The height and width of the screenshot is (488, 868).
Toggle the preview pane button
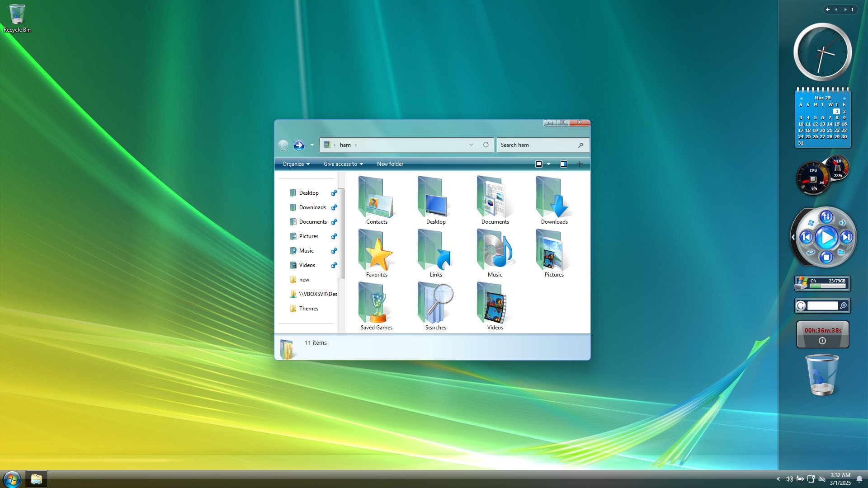pyautogui.click(x=564, y=164)
